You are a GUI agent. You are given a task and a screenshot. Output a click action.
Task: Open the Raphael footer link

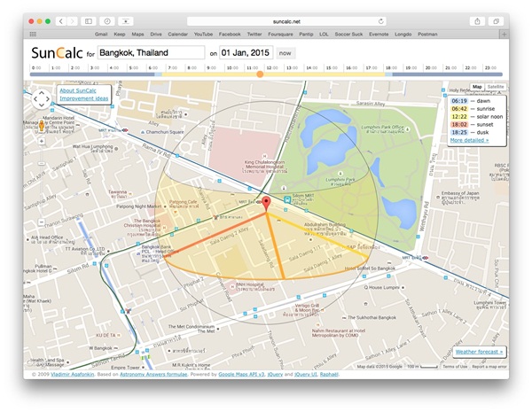(x=329, y=375)
